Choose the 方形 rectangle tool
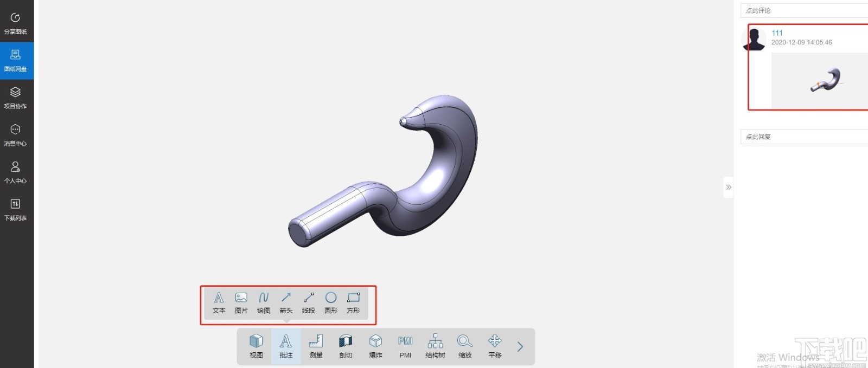Screen dimensions: 868x368 tap(353, 303)
